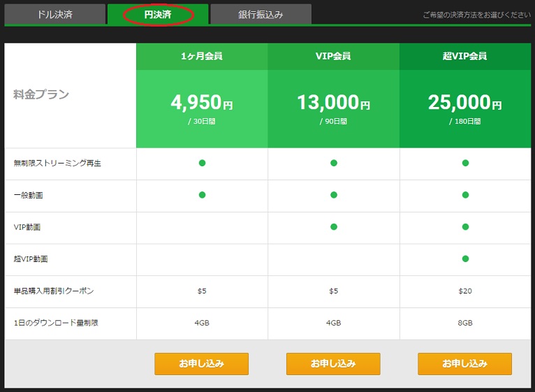This screenshot has width=535, height=392.
Task: Click the 13,000円 price
Action: 333,102
